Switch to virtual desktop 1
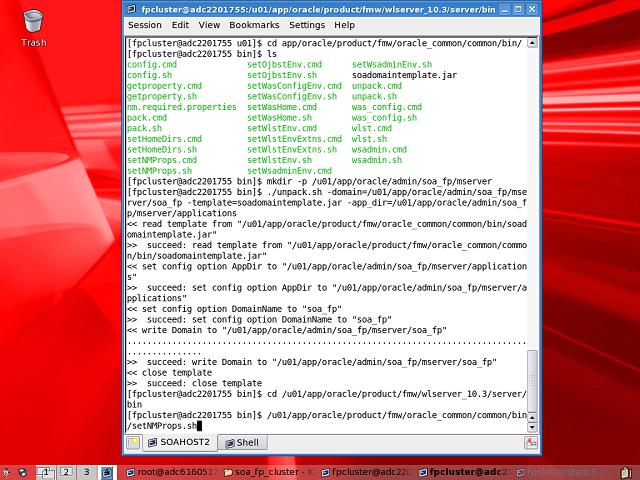The image size is (640, 480). pos(45,473)
